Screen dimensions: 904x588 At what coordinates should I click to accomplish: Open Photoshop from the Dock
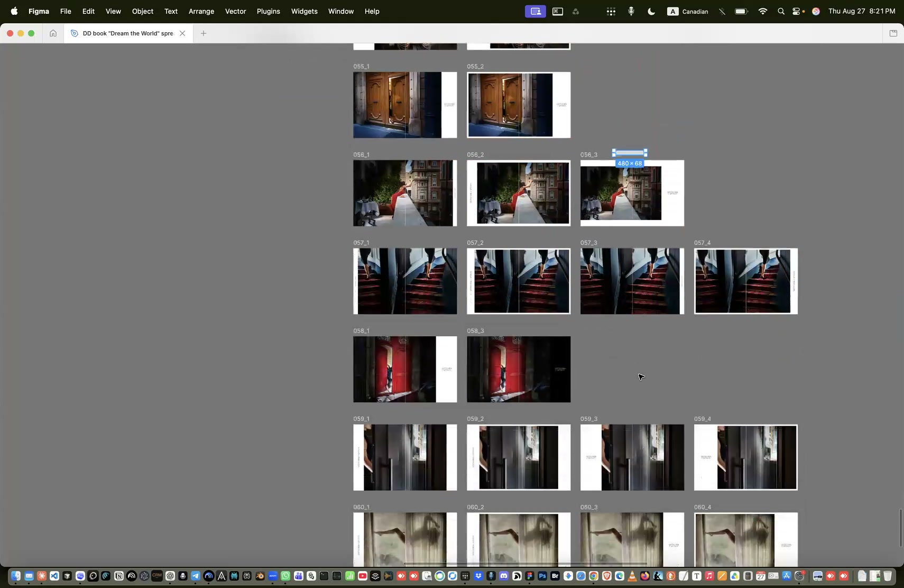coord(542,576)
